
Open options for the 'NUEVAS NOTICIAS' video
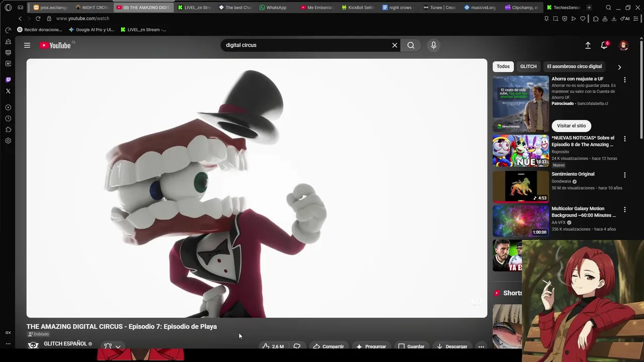(x=625, y=139)
